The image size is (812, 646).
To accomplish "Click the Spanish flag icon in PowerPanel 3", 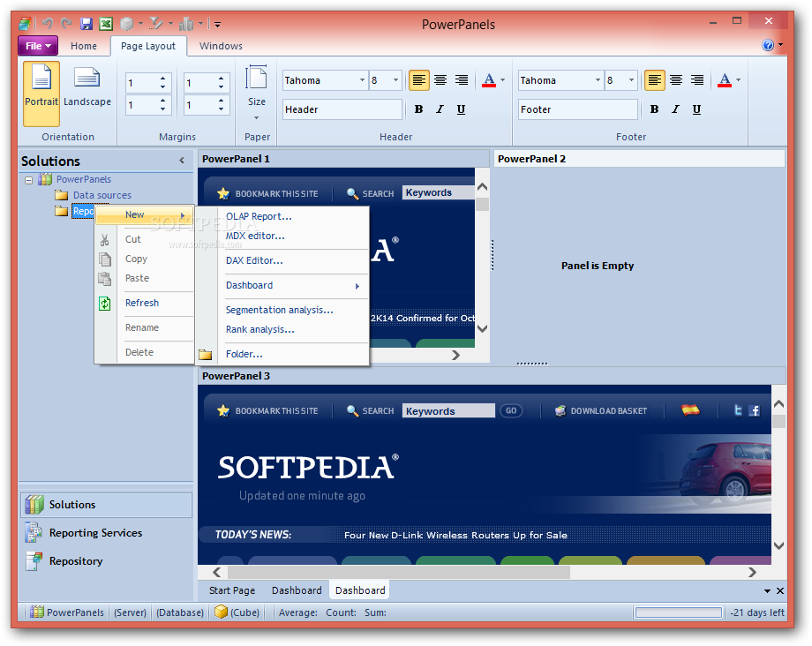I will click(690, 410).
